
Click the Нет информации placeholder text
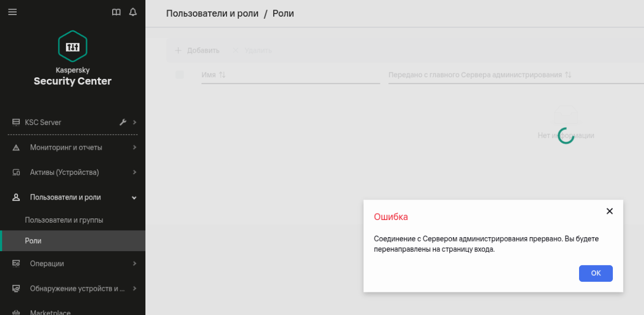(x=566, y=136)
